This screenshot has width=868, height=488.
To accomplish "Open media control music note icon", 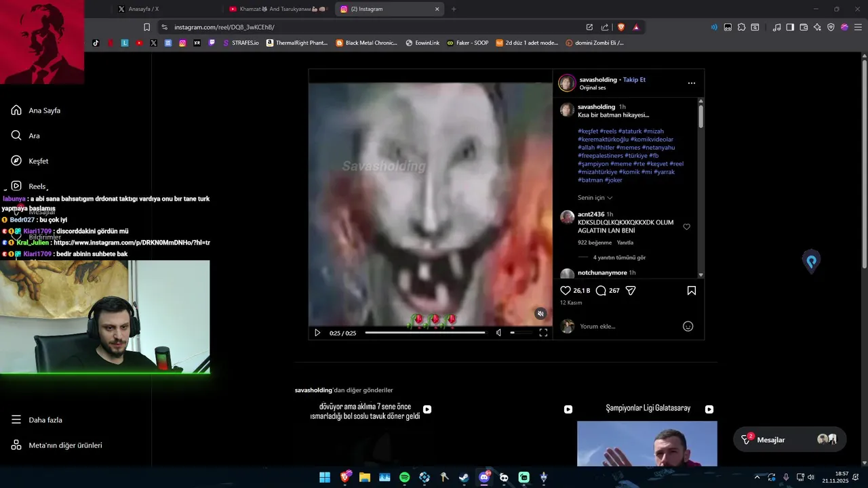I will pyautogui.click(x=776, y=27).
